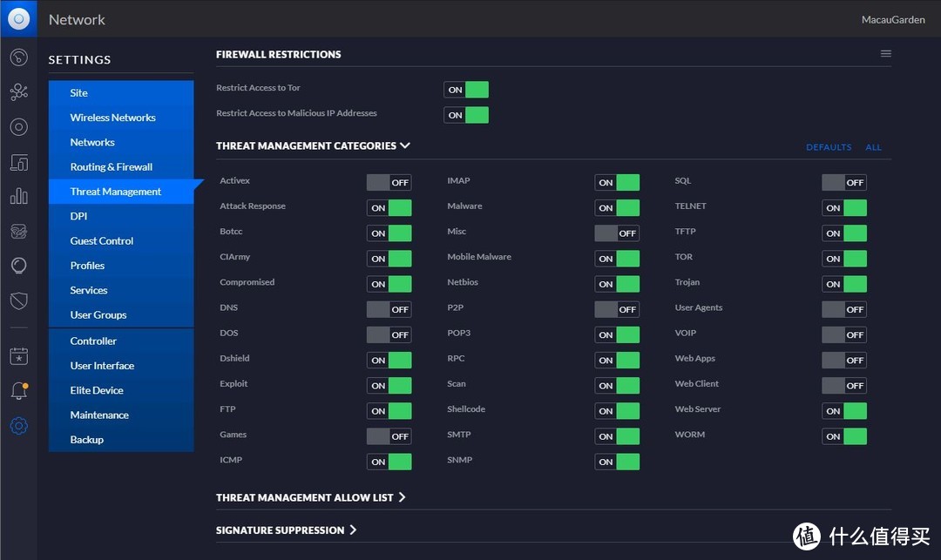
Task: Disable Restrict Access to Tor toggle
Action: pyautogui.click(x=466, y=90)
